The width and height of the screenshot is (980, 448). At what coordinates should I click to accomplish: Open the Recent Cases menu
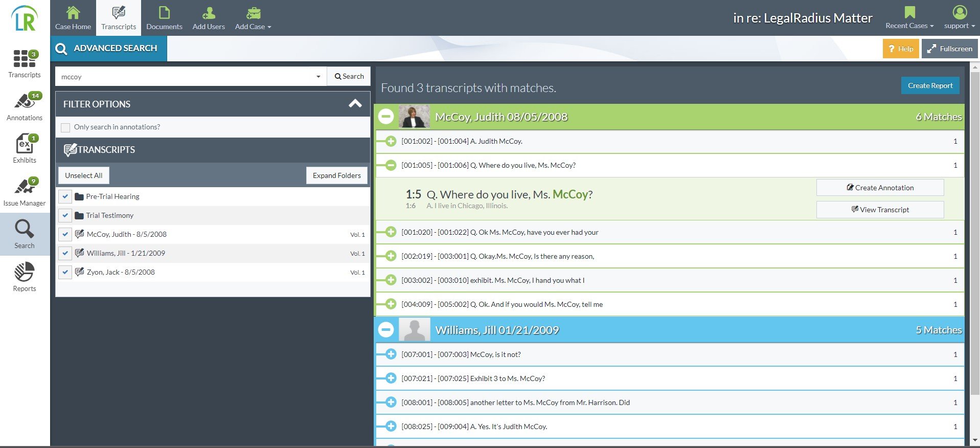(909, 18)
